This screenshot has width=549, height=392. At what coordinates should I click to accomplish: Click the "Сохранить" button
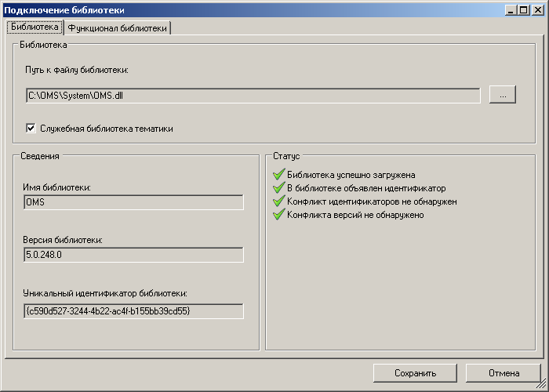pos(415,373)
